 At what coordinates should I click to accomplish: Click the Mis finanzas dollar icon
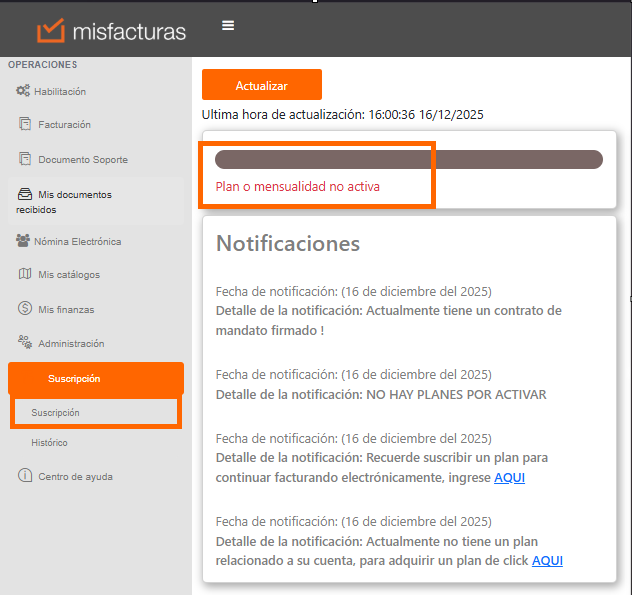25,309
